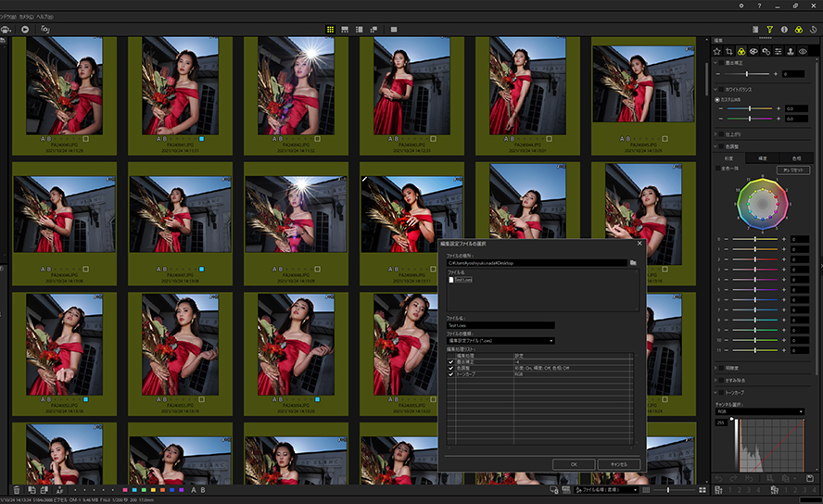The image size is (823, 504).
Task: Click the save icon at bottom right of edit panel
Action: point(810,478)
